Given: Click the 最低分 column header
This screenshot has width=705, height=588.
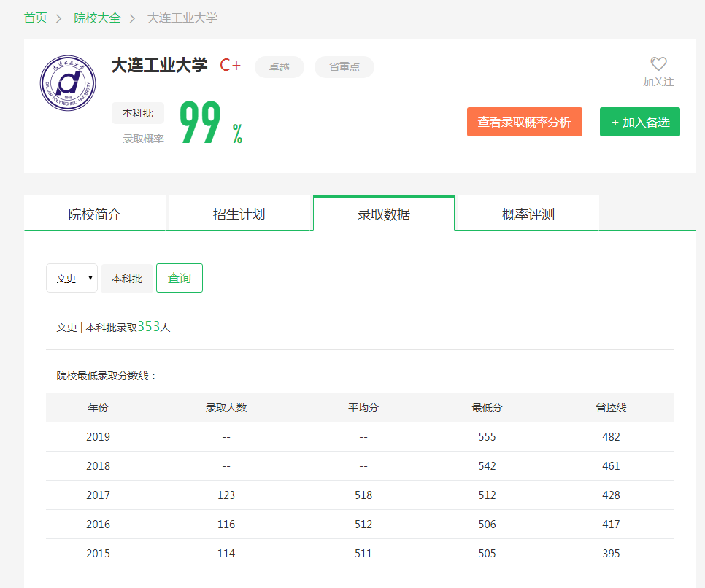Looking at the screenshot, I should point(487,408).
